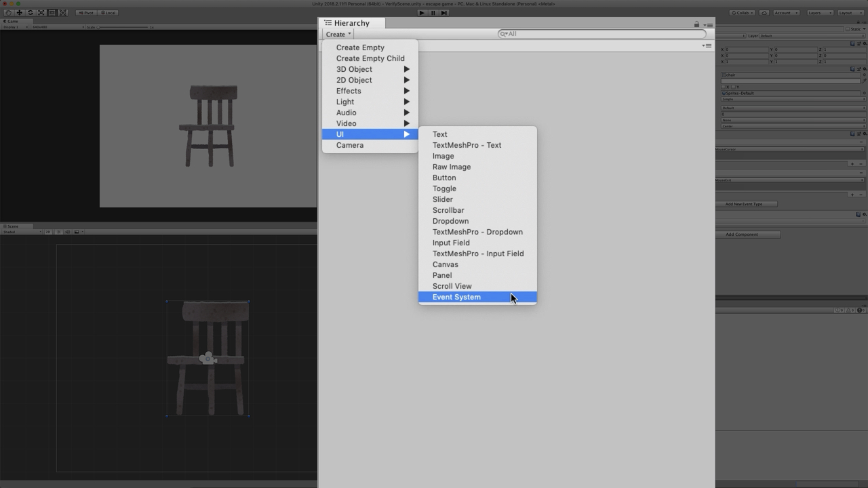Choose Event System from UI submenu

[456, 297]
